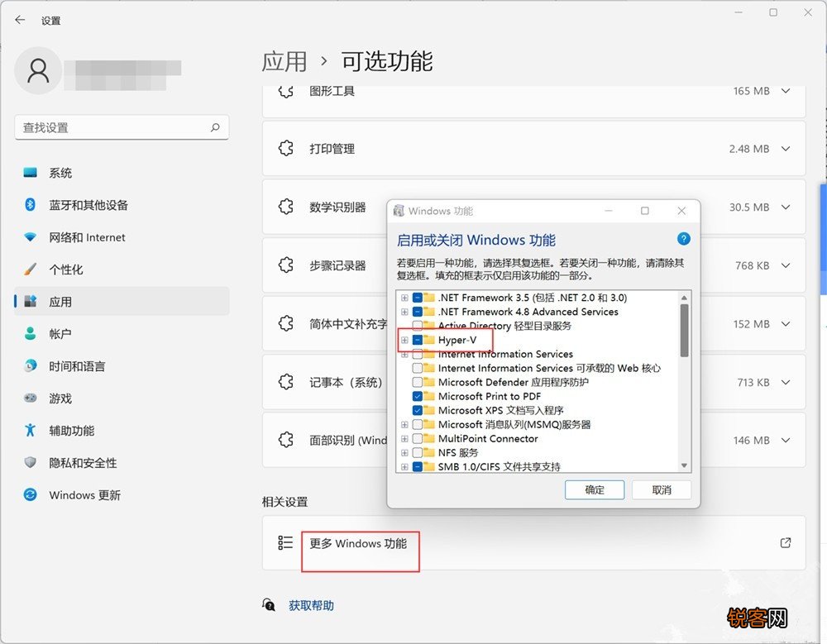This screenshot has width=827, height=644.
Task: Expand the 152 MB 简体中文补充字 entry
Action: coord(786,324)
